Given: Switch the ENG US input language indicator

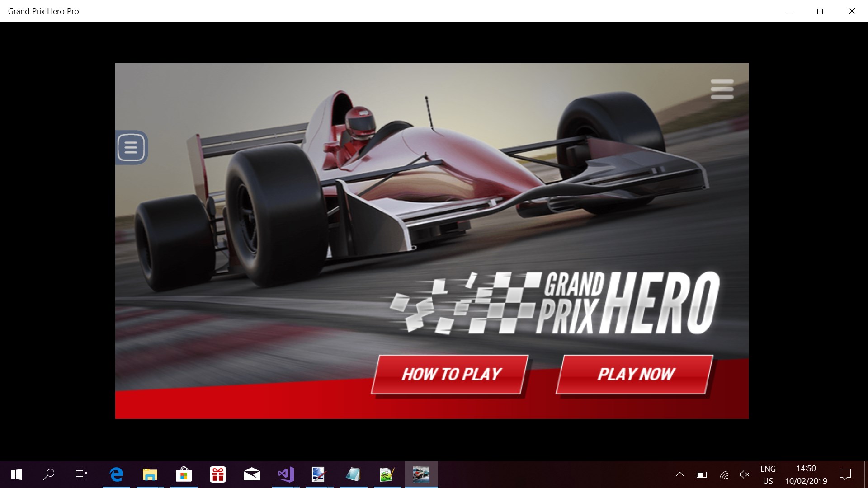Looking at the screenshot, I should click(768, 474).
